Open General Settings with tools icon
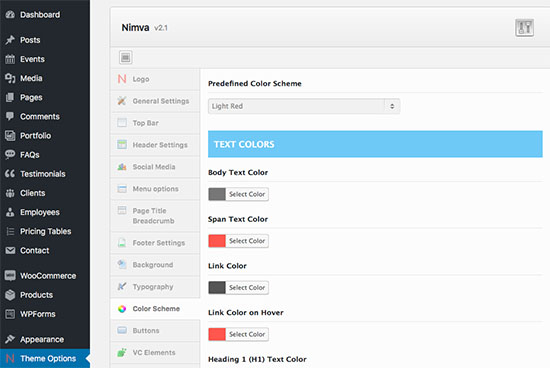Image resolution: width=550 pixels, height=368 pixels. (155, 101)
